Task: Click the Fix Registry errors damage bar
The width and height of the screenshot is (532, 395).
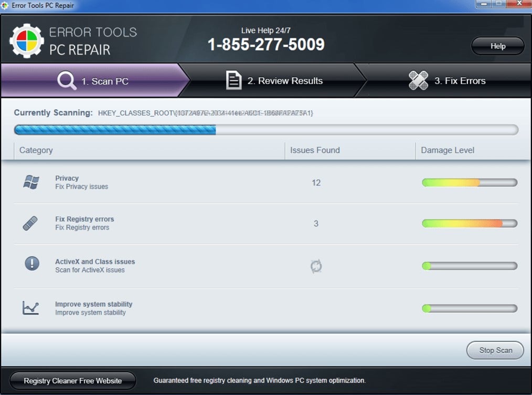Action: click(x=469, y=223)
